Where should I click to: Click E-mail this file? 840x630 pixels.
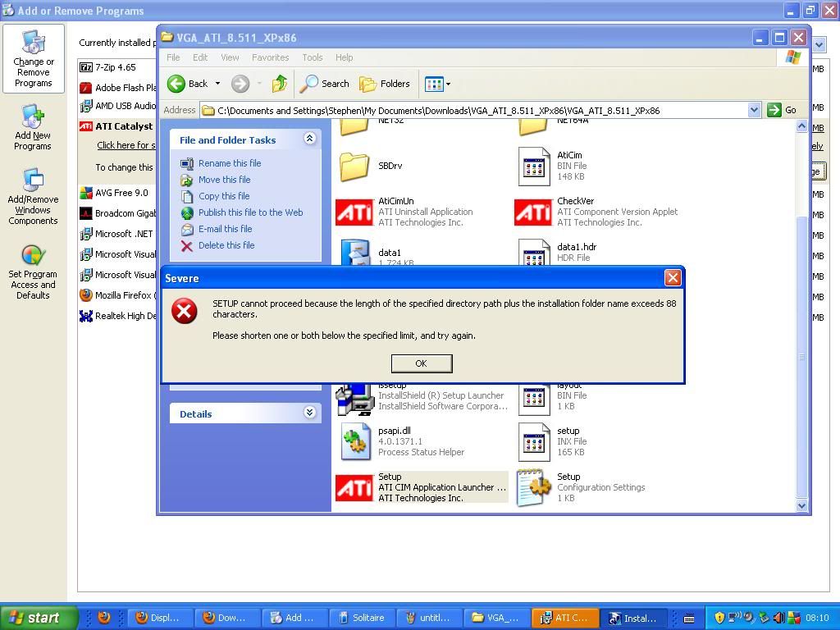point(225,229)
